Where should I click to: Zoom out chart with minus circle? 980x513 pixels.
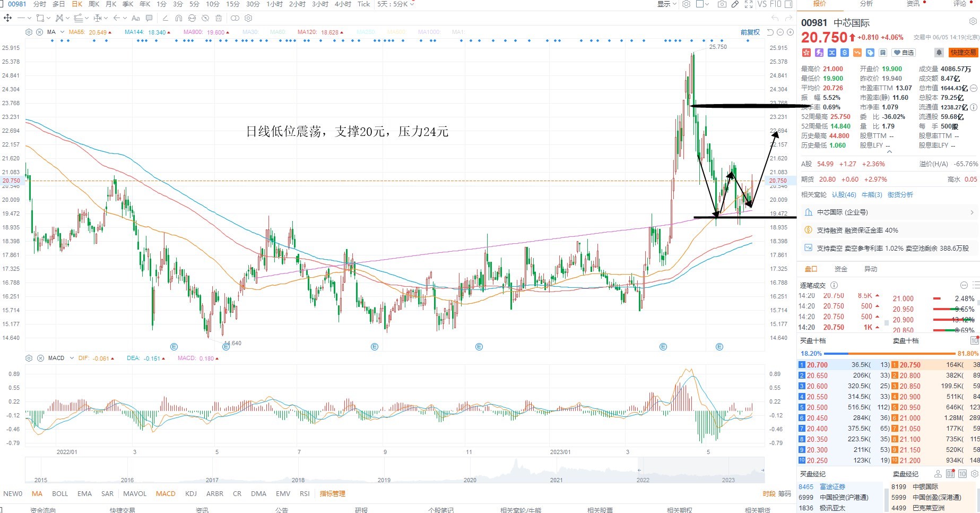[780, 32]
